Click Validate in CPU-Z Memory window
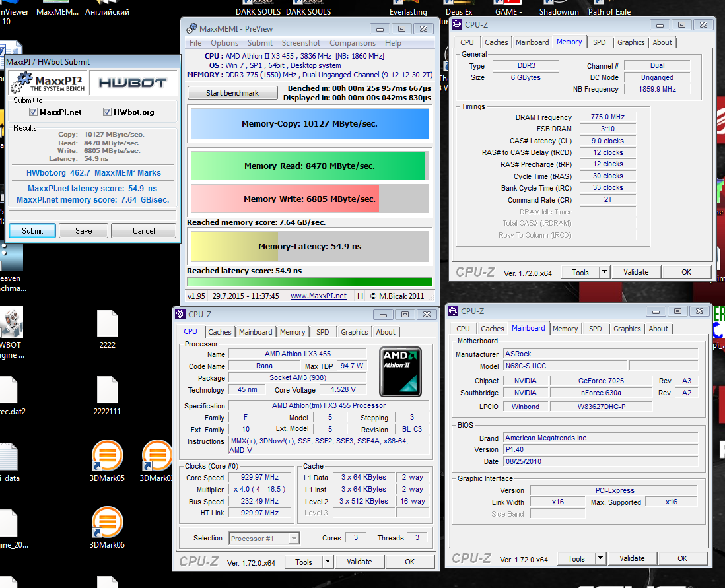The width and height of the screenshot is (725, 588). click(x=636, y=272)
